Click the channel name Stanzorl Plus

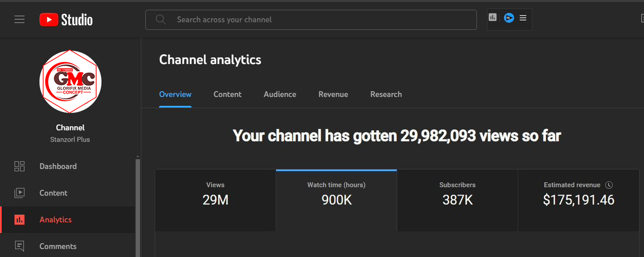pyautogui.click(x=70, y=140)
